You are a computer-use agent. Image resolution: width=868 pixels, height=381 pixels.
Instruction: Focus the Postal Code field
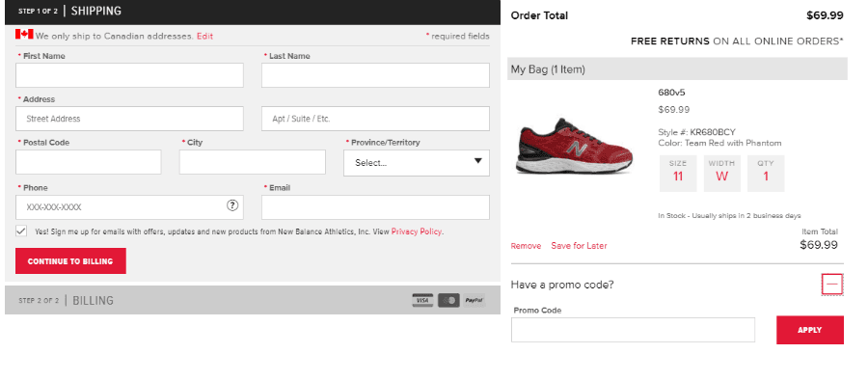tap(89, 162)
